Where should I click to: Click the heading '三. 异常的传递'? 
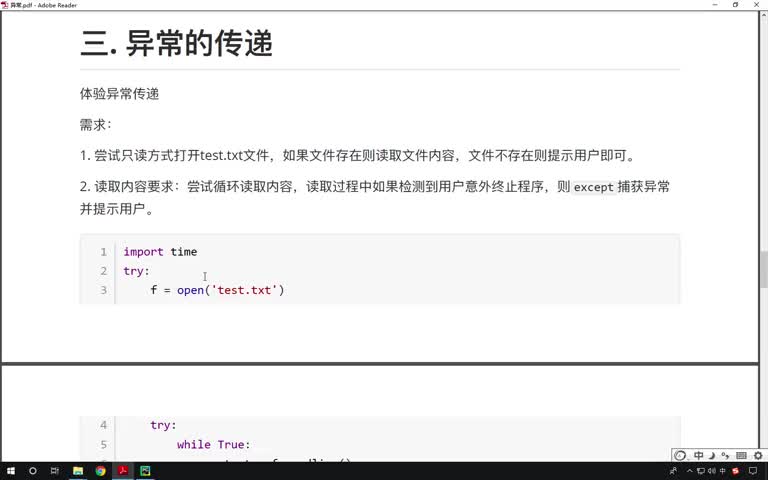tap(176, 43)
